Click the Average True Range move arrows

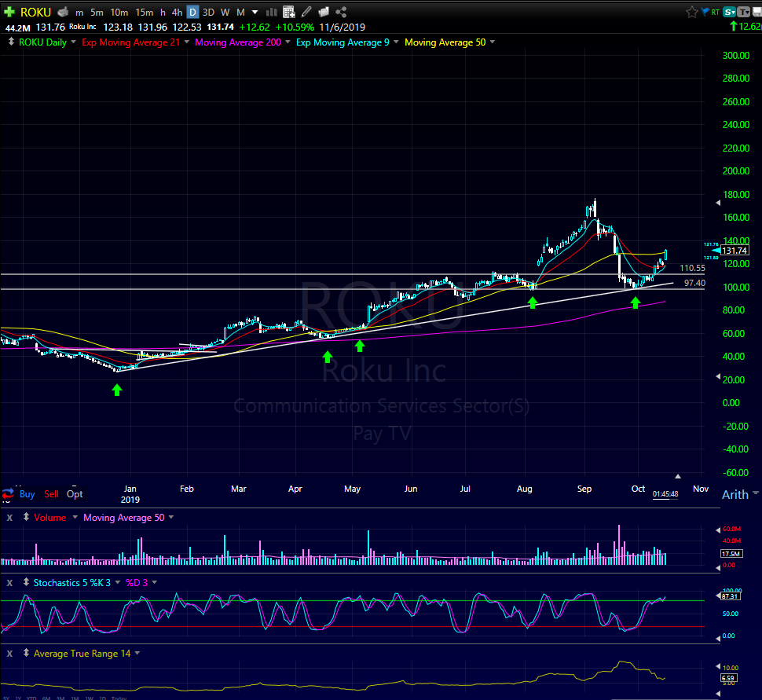tap(26, 654)
